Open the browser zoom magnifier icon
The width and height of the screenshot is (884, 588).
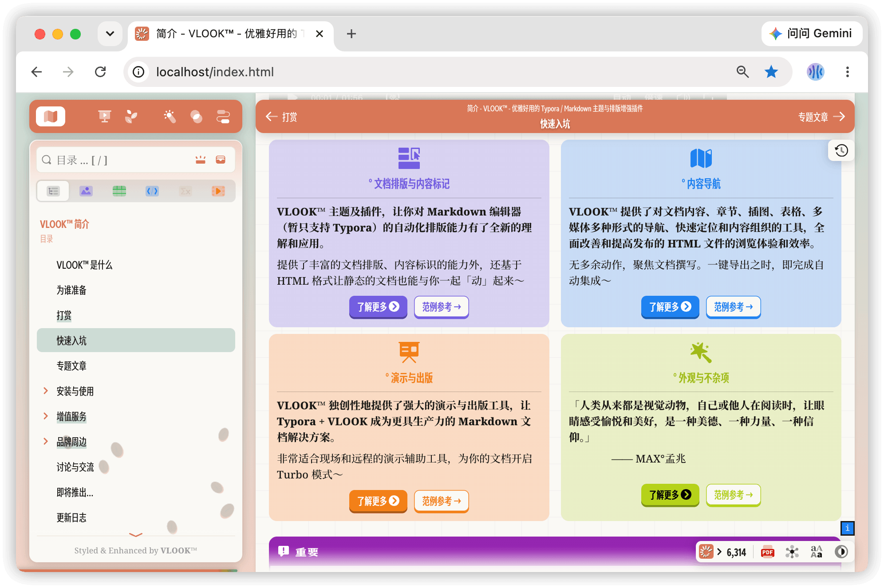pyautogui.click(x=742, y=72)
